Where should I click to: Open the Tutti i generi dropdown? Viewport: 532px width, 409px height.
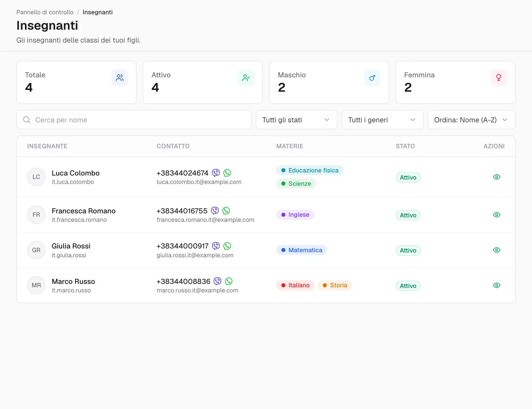[x=383, y=120]
